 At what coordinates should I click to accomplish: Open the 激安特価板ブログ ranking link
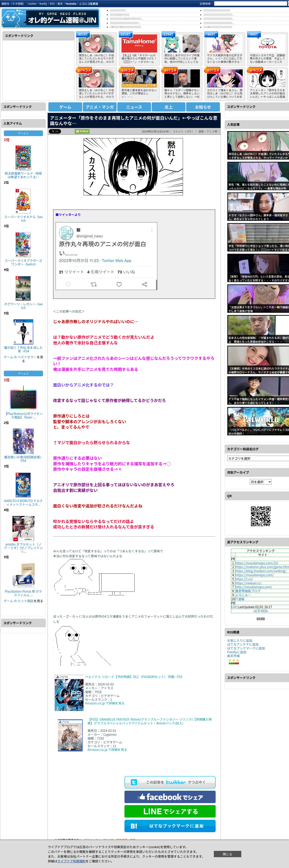click(248, 591)
